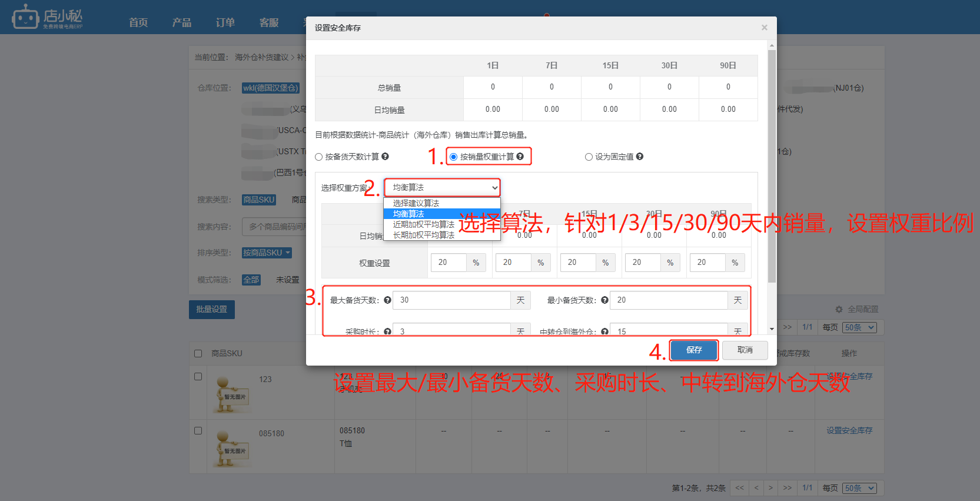
Task: Open the 客服 navigation tab
Action: 269,22
